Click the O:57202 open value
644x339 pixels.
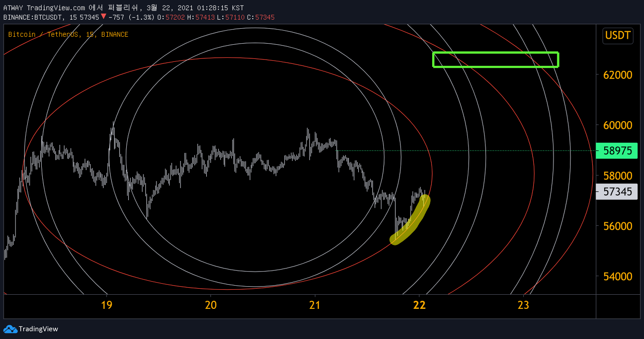[x=171, y=17]
